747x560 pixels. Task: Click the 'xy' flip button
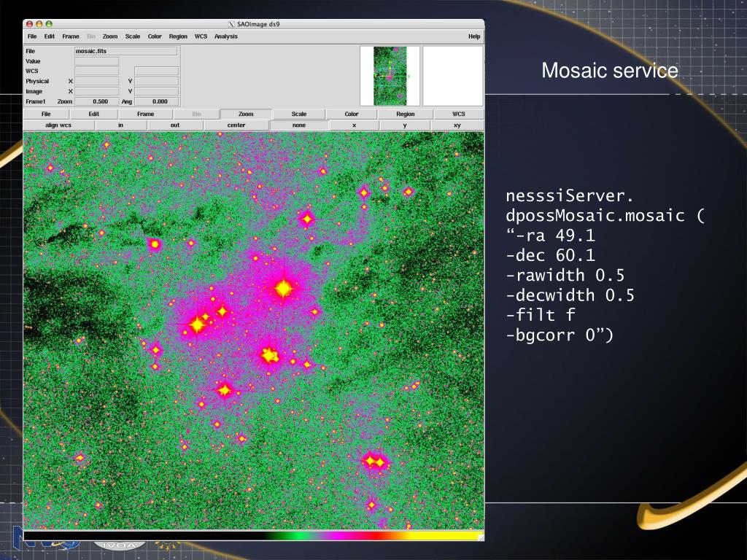(x=457, y=125)
